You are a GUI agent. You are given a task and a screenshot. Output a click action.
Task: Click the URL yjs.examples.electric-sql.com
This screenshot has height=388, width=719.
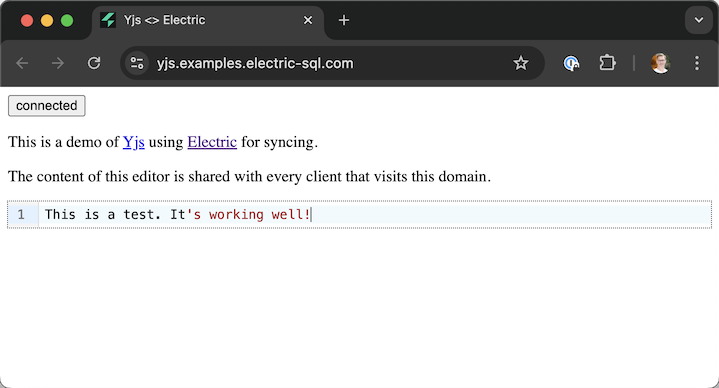click(x=255, y=63)
